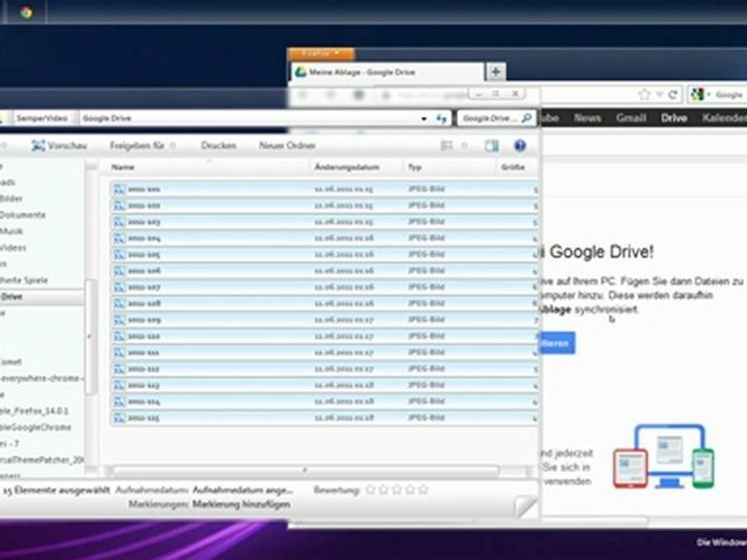The height and width of the screenshot is (560, 747).
Task: Open News in the Google bar
Action: (x=587, y=117)
